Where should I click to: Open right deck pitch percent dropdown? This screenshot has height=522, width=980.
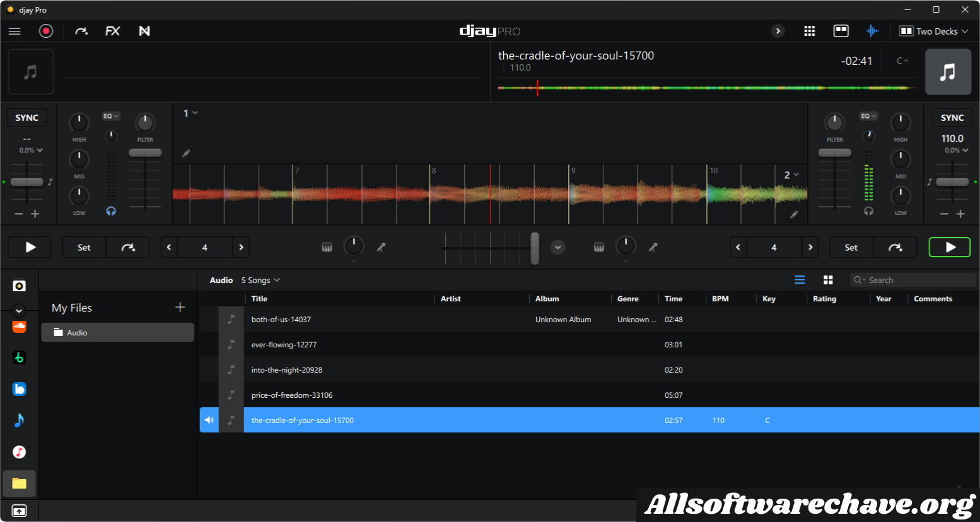[x=956, y=150]
